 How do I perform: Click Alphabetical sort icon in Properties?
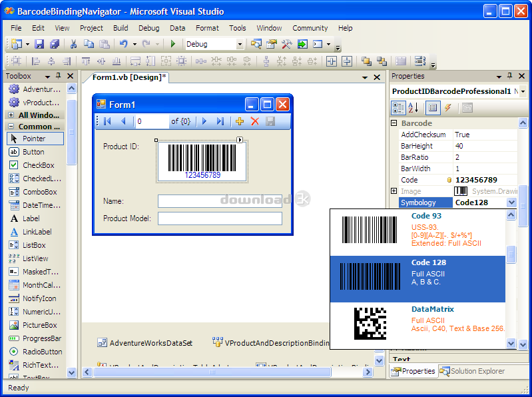click(413, 108)
